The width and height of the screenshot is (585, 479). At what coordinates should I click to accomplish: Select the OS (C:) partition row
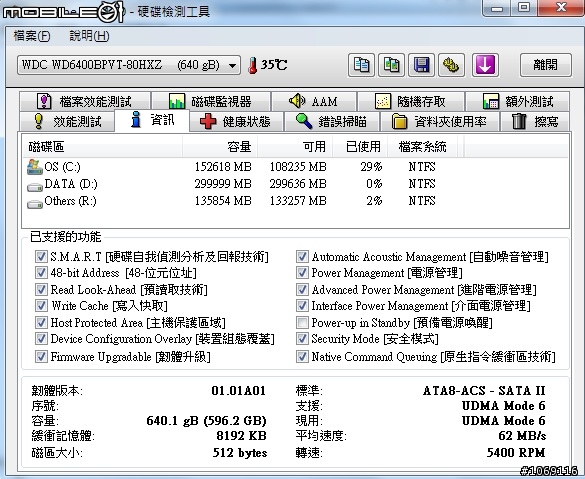coord(295,167)
